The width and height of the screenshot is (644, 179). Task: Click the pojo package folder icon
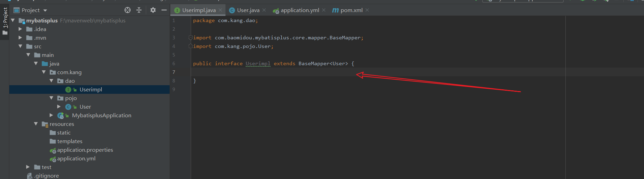pyautogui.click(x=60, y=98)
